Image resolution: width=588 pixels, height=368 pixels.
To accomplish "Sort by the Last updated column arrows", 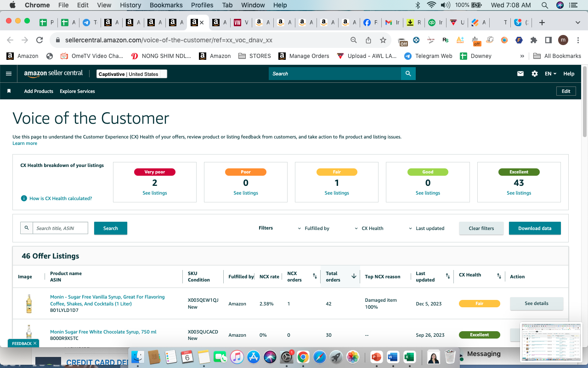I will [448, 276].
